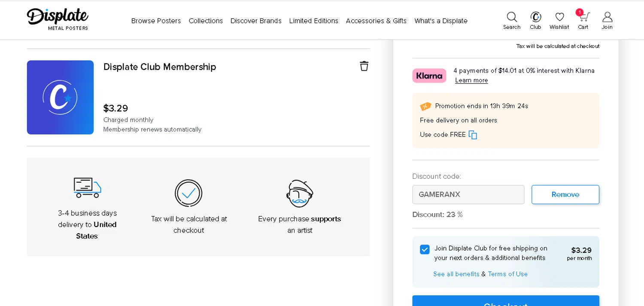Open the What's a Displate page

(x=441, y=21)
